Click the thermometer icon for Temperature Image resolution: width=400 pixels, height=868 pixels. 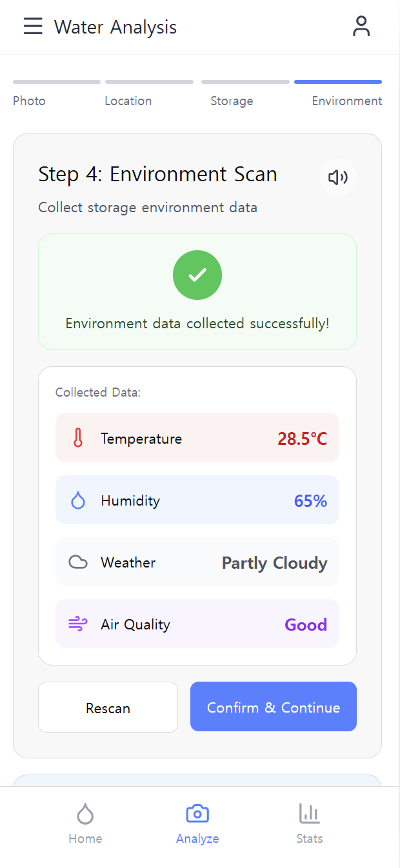[x=78, y=439]
